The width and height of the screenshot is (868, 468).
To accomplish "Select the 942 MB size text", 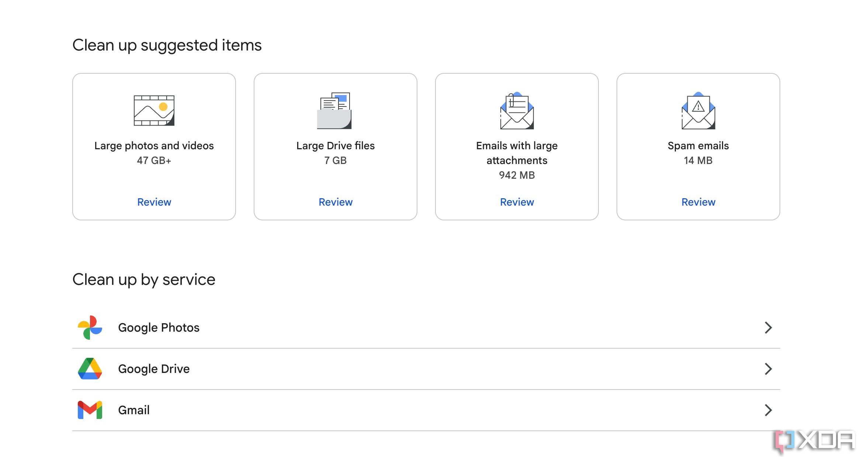I will click(517, 175).
